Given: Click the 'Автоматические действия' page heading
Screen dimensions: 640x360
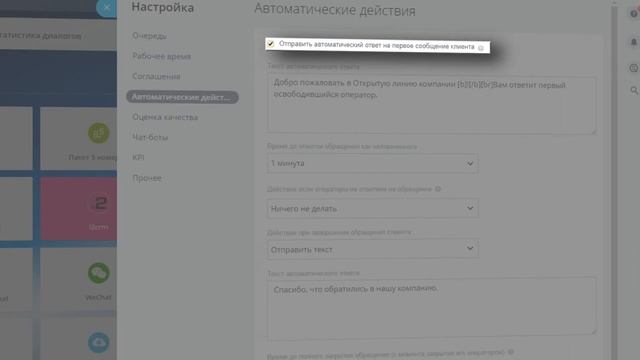Looking at the screenshot, I should click(x=335, y=10).
